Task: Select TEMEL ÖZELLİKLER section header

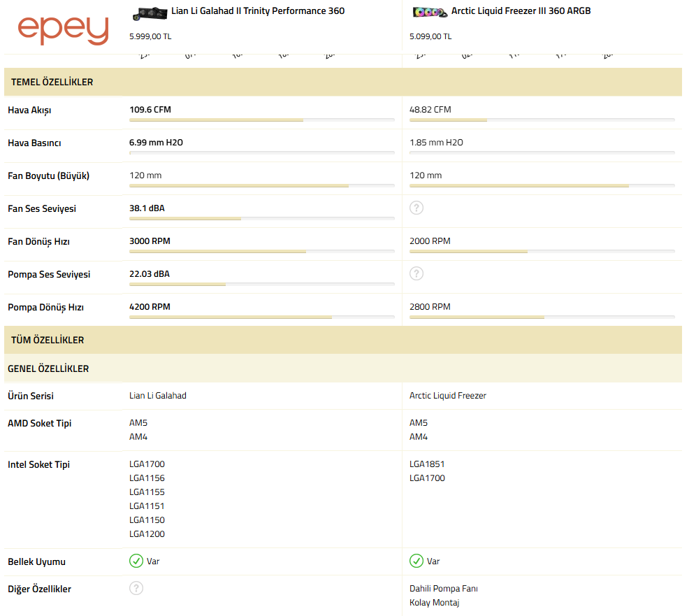Action: tap(342, 82)
